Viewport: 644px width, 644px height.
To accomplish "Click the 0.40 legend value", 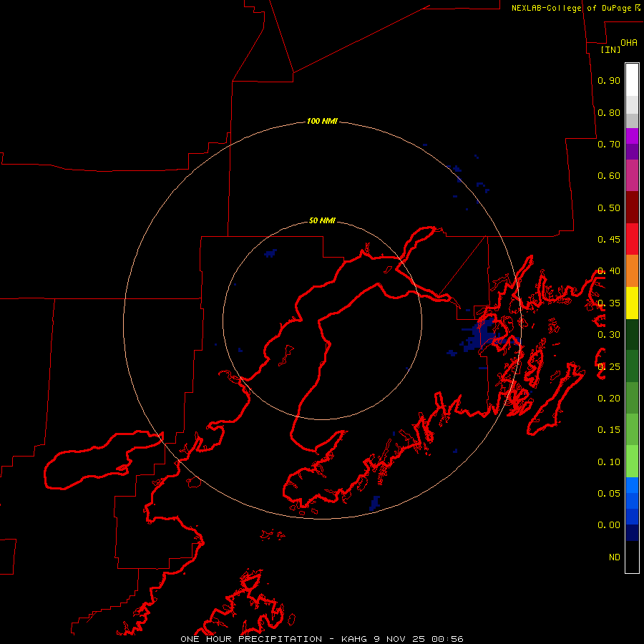I will click(x=609, y=271).
